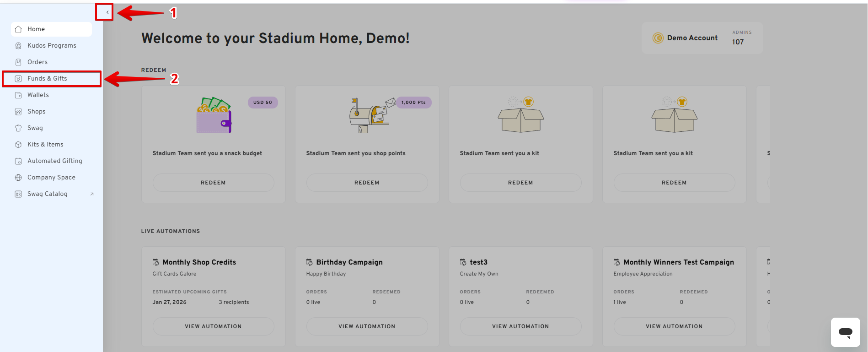Image resolution: width=868 pixels, height=352 pixels.
Task: View the Birthday Campaign automation
Action: (367, 326)
